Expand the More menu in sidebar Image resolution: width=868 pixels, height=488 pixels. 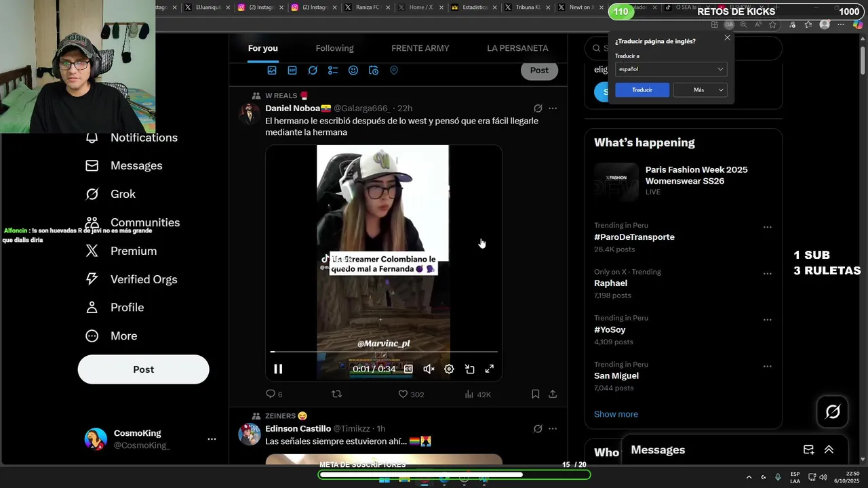pyautogui.click(x=111, y=336)
